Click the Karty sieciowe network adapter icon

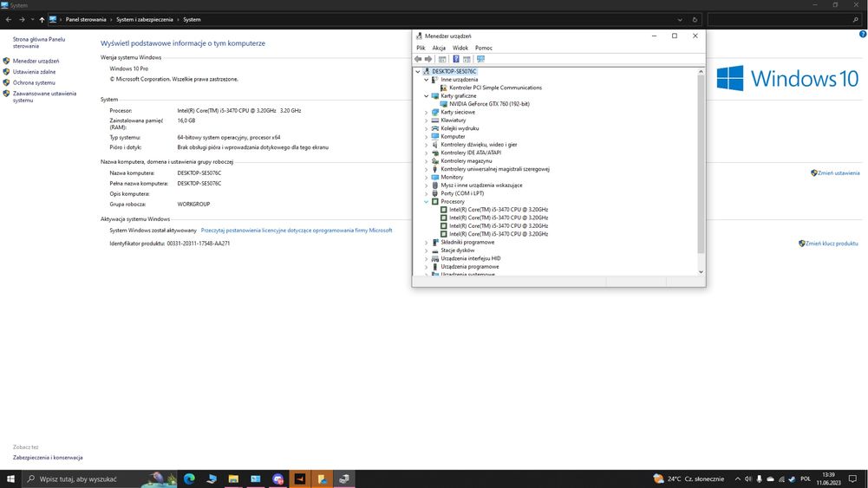click(x=435, y=113)
